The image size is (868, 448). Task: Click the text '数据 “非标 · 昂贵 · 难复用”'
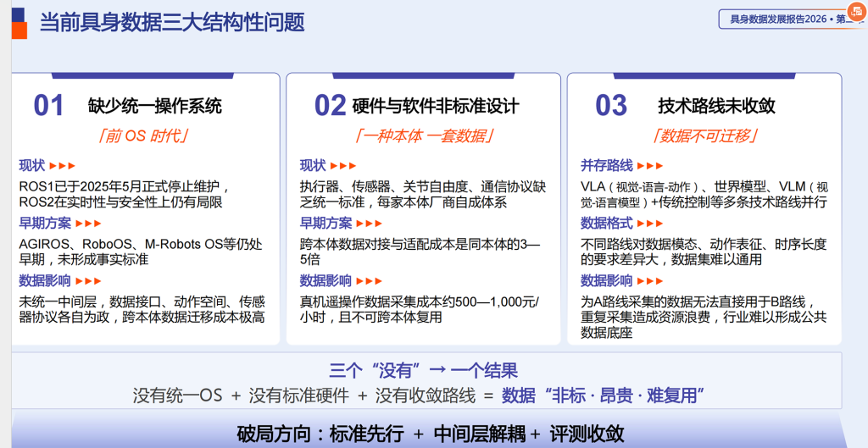[x=603, y=395]
